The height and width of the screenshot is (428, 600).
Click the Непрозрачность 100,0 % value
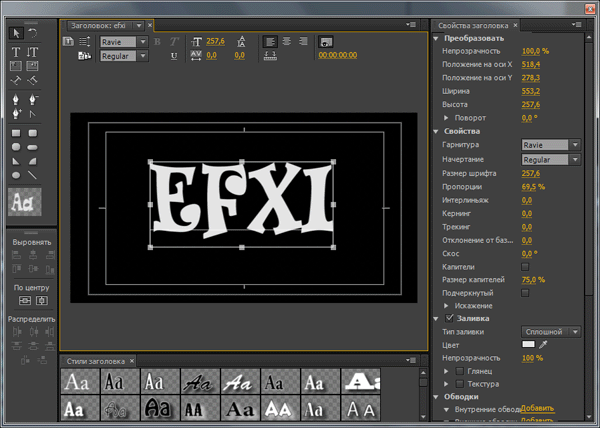click(535, 51)
